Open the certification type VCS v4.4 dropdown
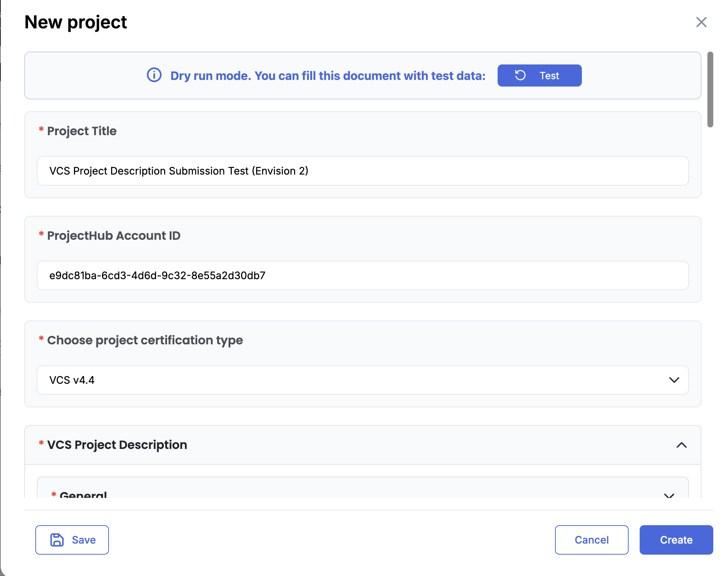Screen dimensions: 728x576 point(363,380)
